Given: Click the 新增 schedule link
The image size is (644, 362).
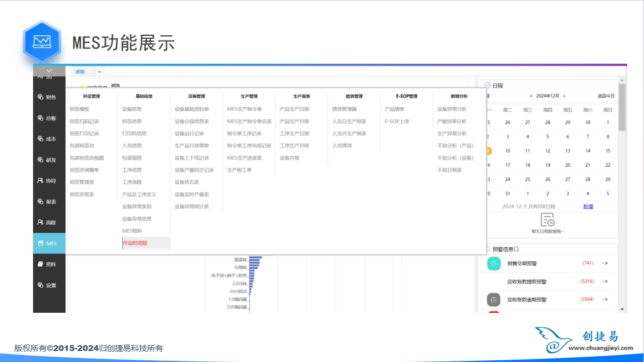Looking at the screenshot, I should coord(588,206).
